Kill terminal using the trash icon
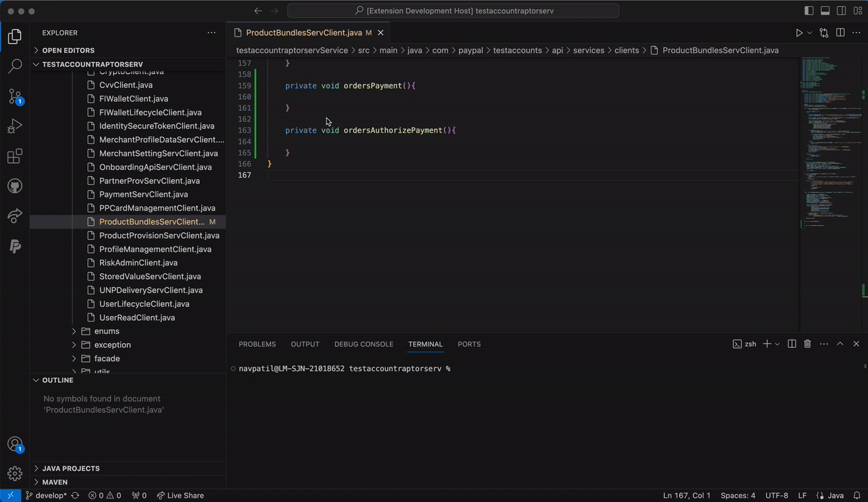Screen dimensions: 868x502 click(807, 344)
